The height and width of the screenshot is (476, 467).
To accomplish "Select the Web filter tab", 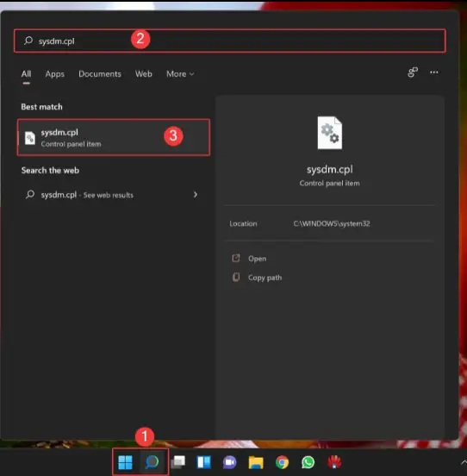I will click(x=144, y=74).
